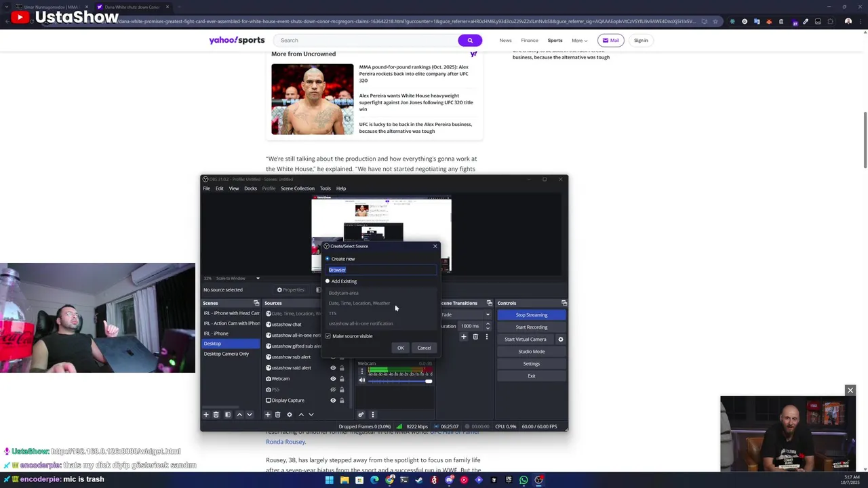Mute Webcam audio with the speaker icon
The height and width of the screenshot is (488, 868).
coord(362,380)
